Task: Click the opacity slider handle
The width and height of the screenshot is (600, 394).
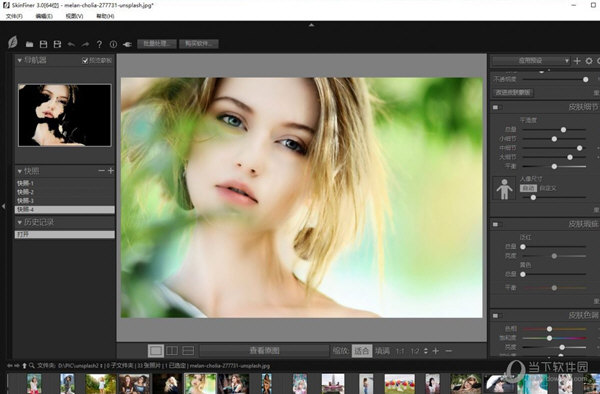Action: 585,79
